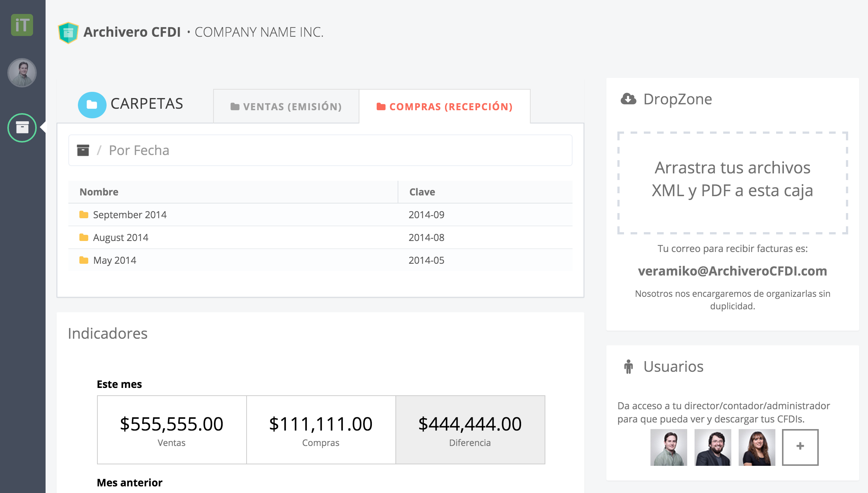Click the DropZone cloud download icon

pyautogui.click(x=628, y=99)
